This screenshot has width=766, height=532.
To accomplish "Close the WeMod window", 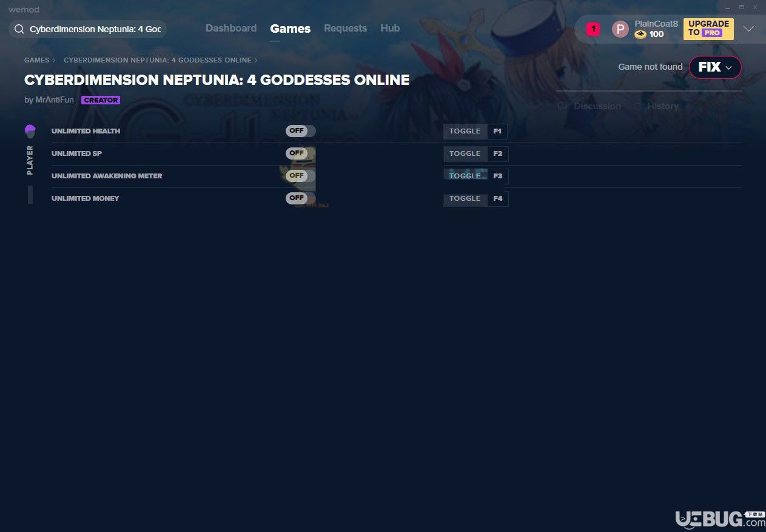I will (x=755, y=7).
